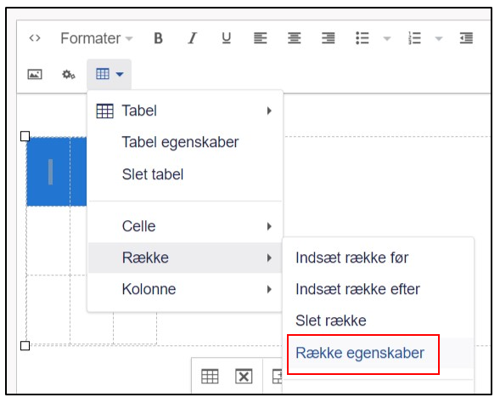This screenshot has height=402, width=500.
Task: Open the table toolbar dropdown button
Action: coord(109,74)
